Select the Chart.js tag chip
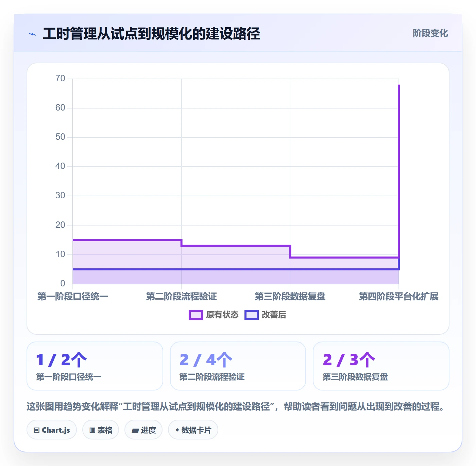Viewport: 476px width, 466px height. tap(52, 430)
